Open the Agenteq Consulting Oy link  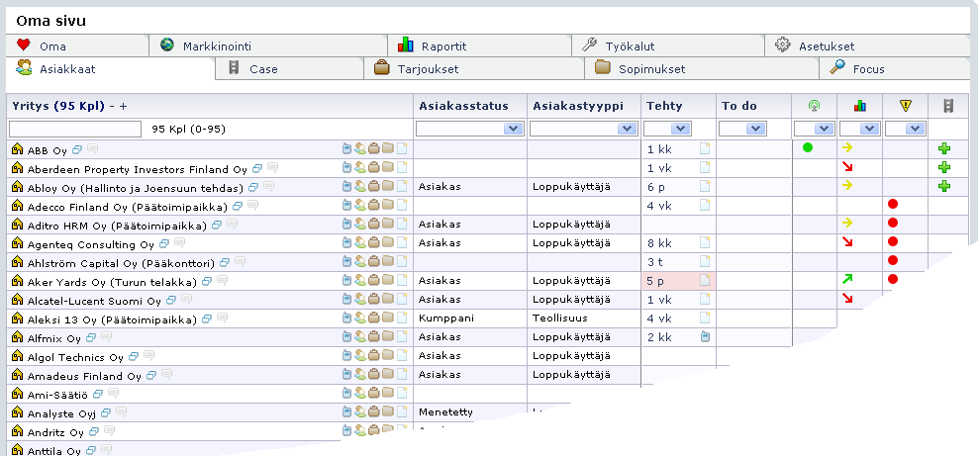[91, 244]
